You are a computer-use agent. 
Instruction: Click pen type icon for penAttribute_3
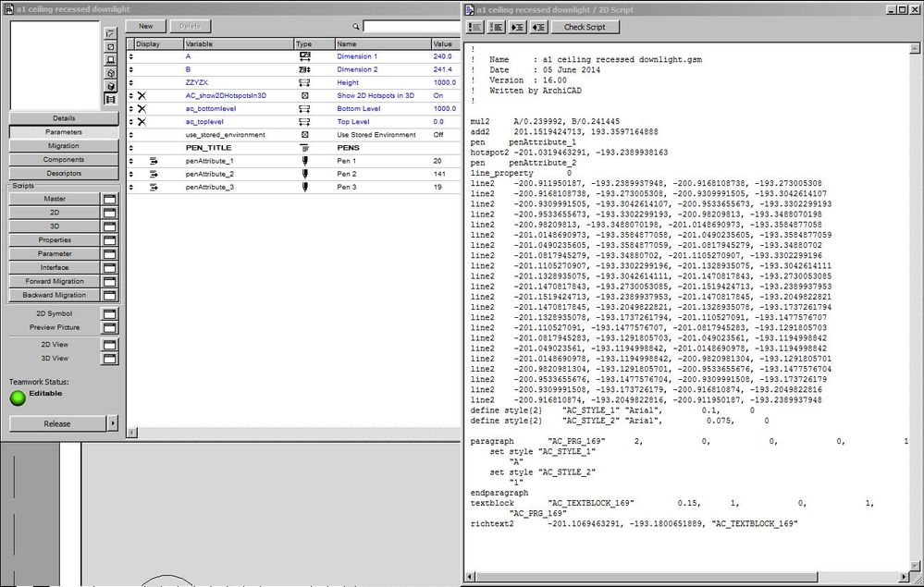pos(304,187)
